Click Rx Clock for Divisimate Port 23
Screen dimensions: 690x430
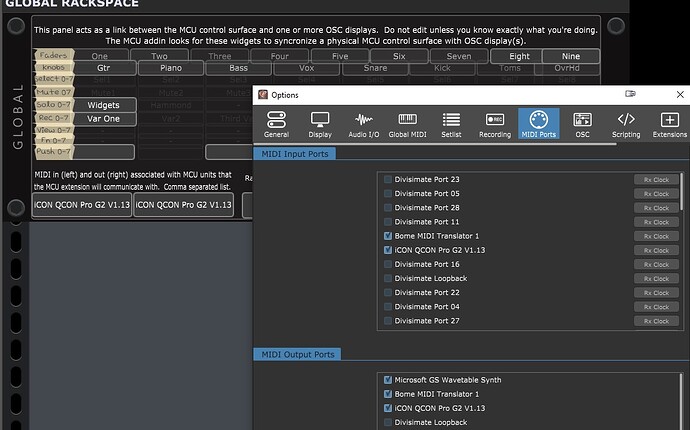(656, 180)
